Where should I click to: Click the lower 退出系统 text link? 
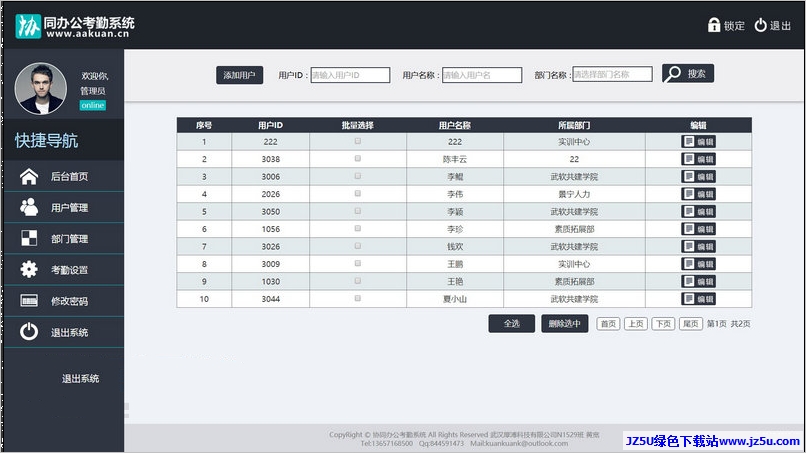click(80, 379)
